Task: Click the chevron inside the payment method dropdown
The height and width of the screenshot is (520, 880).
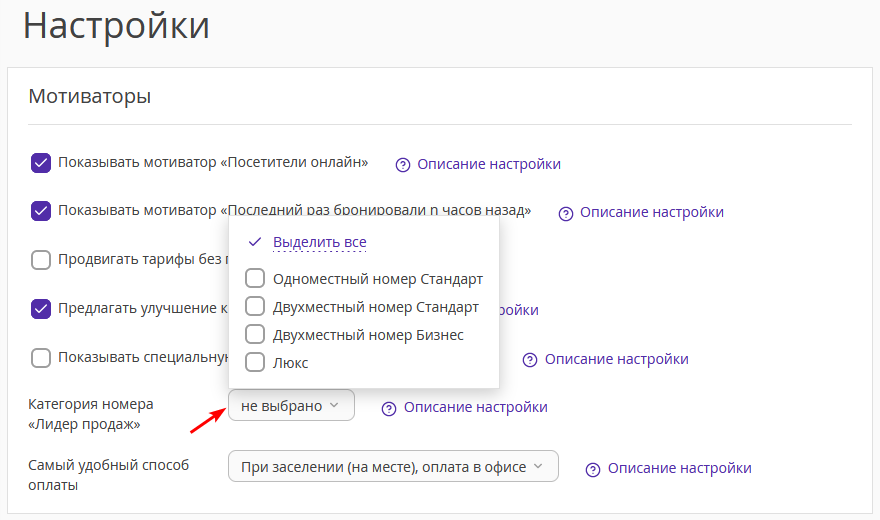Action: pyautogui.click(x=538, y=466)
